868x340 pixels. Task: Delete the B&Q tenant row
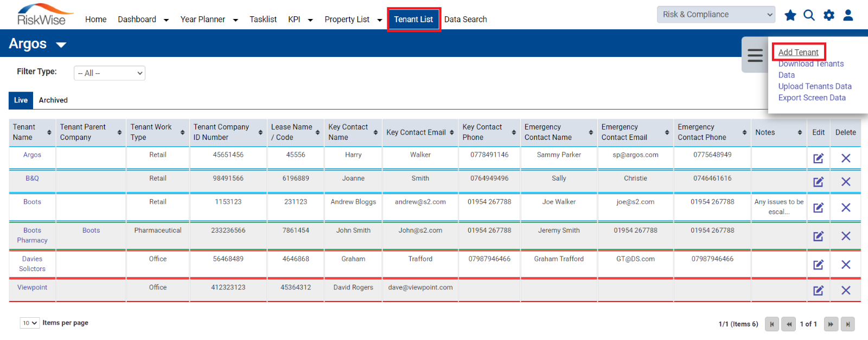tap(846, 182)
